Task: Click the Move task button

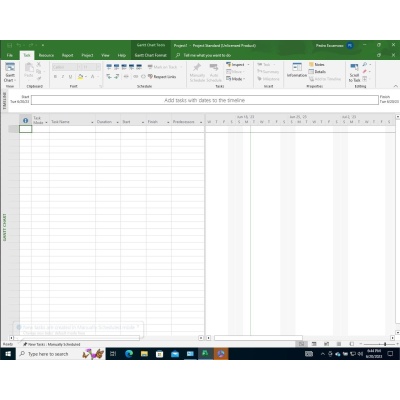Action: click(235, 72)
